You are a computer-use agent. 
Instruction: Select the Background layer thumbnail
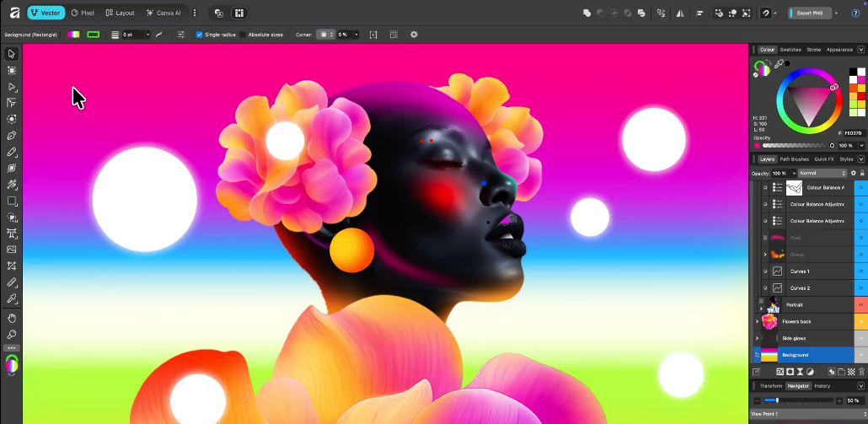click(x=769, y=355)
